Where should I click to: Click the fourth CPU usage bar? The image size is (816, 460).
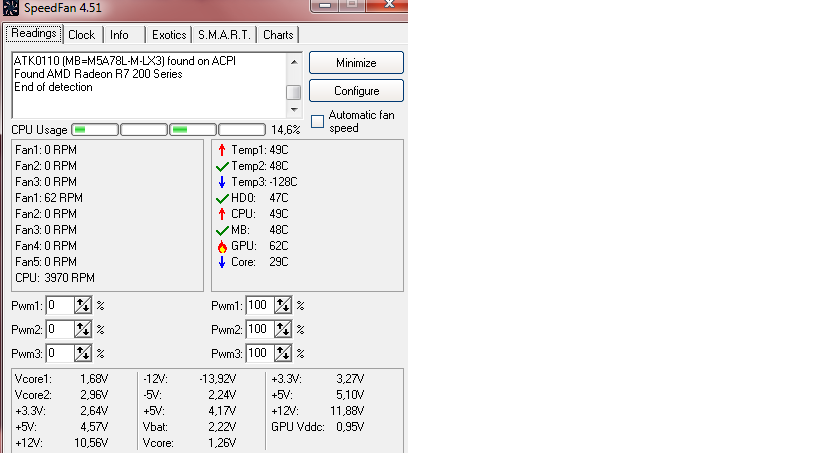point(242,130)
